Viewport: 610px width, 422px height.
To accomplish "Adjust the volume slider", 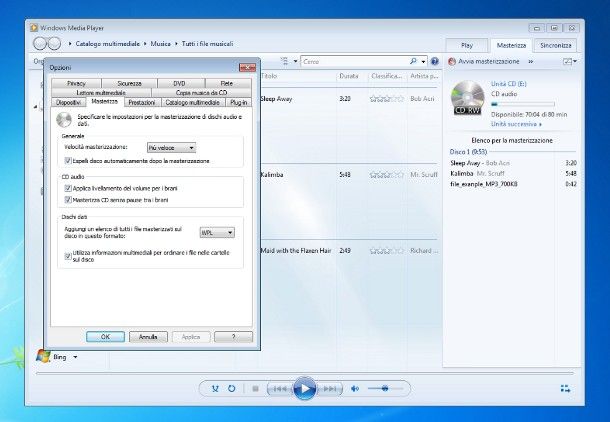I will 385,388.
